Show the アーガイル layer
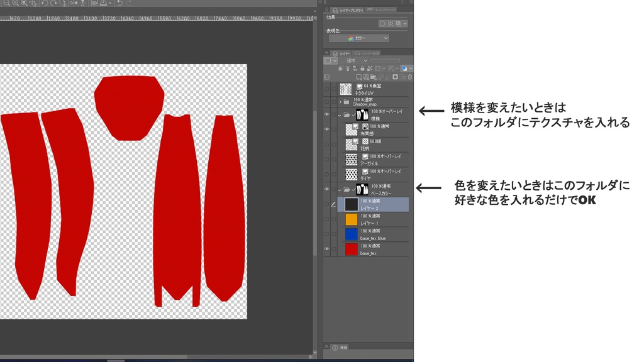 pos(327,159)
